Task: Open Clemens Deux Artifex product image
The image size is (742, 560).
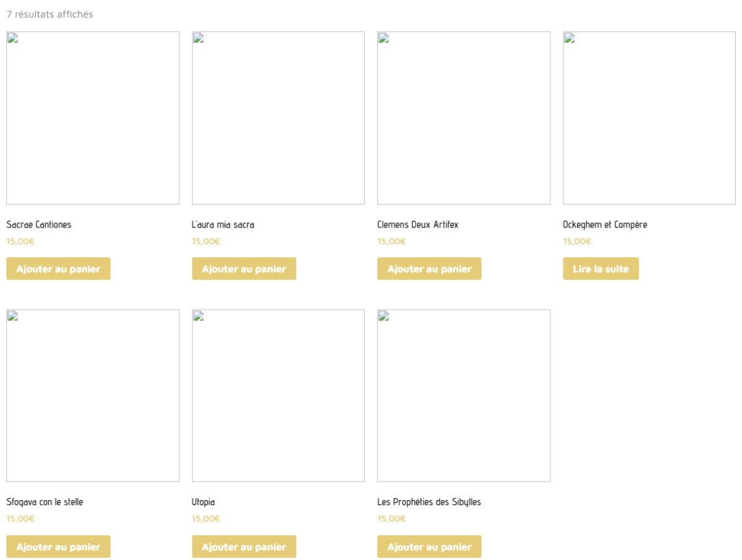Action: pos(464,118)
